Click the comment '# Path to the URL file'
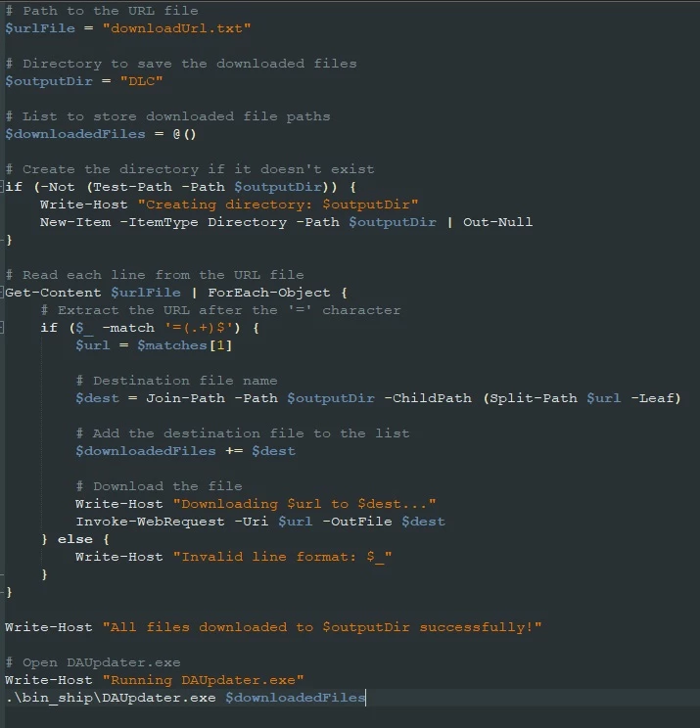Image resolution: width=700 pixels, height=728 pixels. pyautogui.click(x=102, y=11)
